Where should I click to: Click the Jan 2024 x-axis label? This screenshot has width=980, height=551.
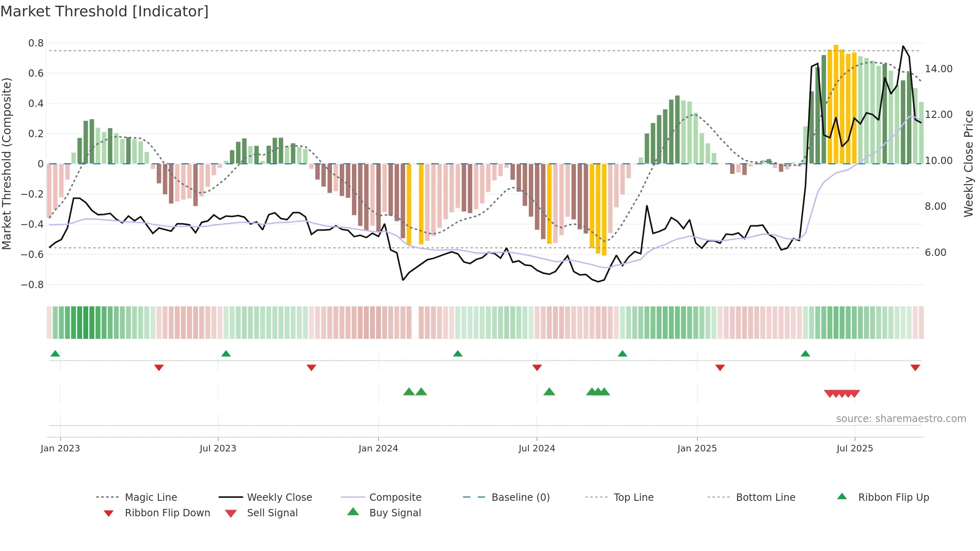pos(378,449)
